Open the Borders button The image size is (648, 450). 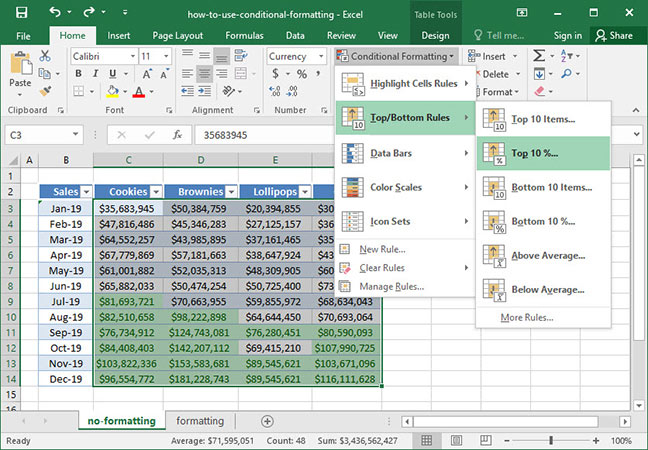(79, 91)
